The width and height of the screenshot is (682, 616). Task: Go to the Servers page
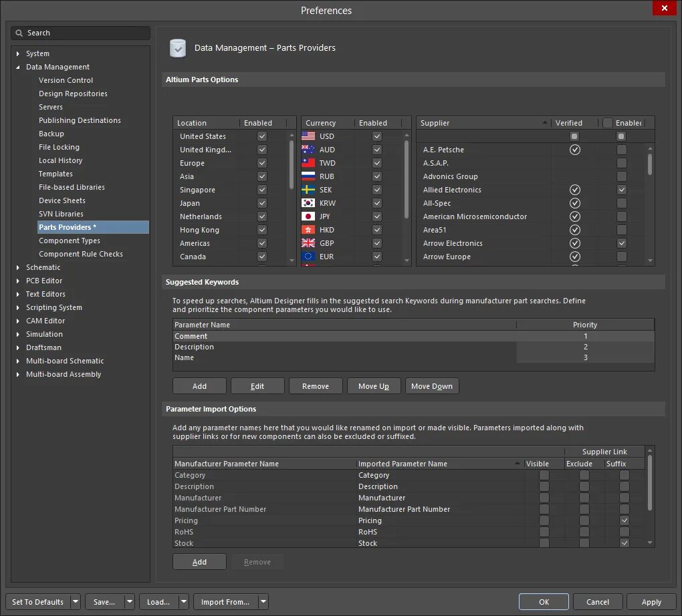pyautogui.click(x=50, y=107)
